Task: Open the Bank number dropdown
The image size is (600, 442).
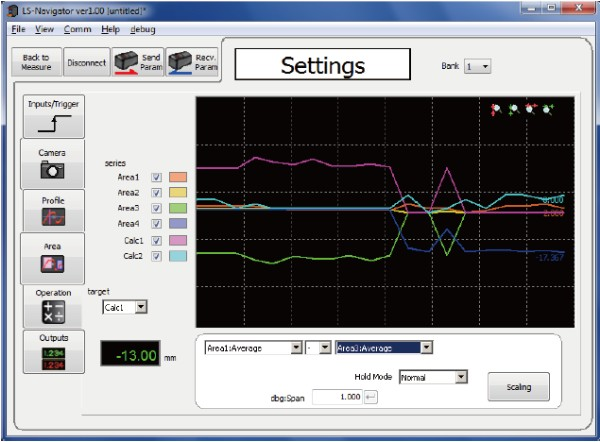Action: [x=477, y=67]
